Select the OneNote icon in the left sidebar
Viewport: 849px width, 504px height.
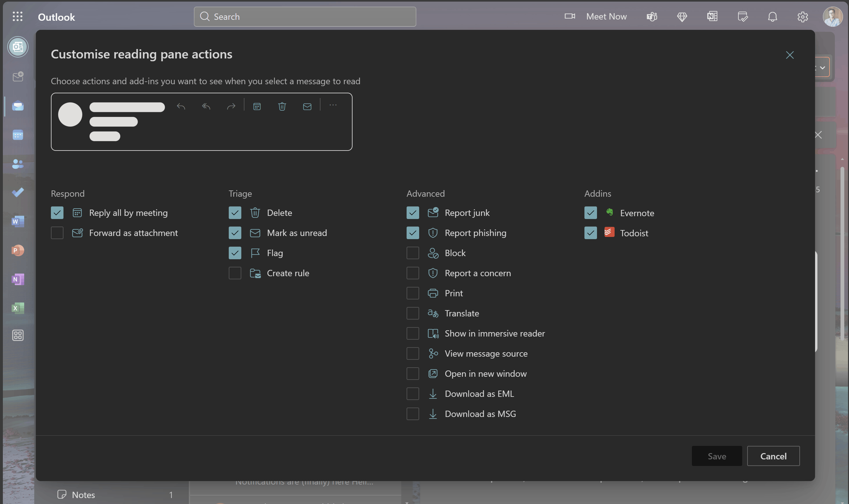click(17, 279)
